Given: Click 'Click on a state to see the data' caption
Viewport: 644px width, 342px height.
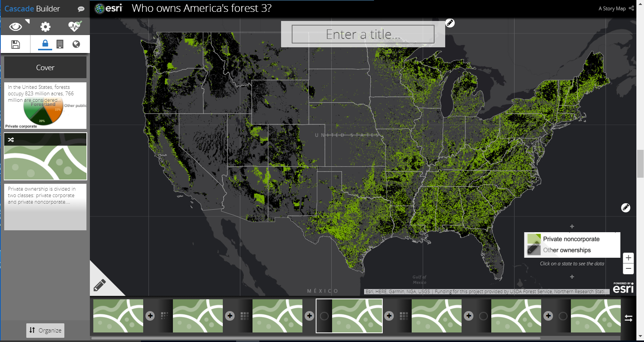Looking at the screenshot, I should (x=572, y=263).
